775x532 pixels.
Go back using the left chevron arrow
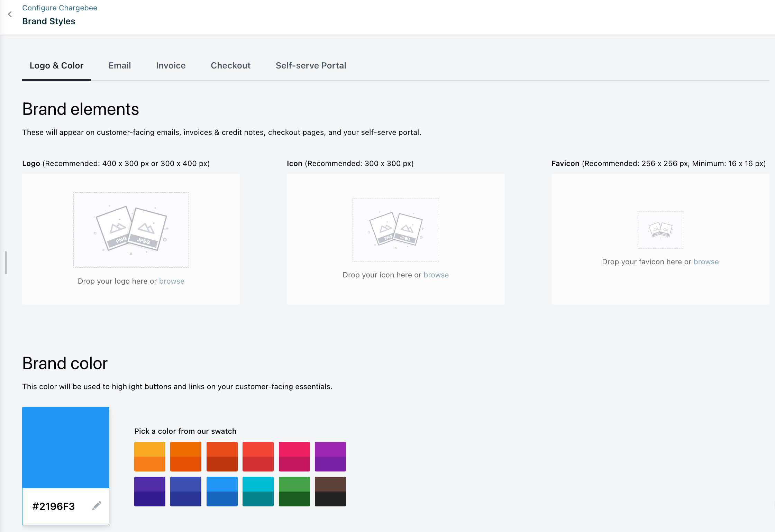pos(10,14)
